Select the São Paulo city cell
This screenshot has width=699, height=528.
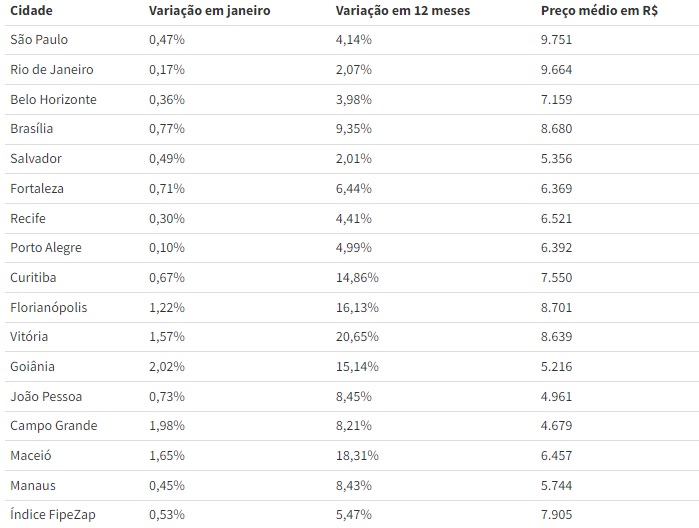(x=39, y=40)
